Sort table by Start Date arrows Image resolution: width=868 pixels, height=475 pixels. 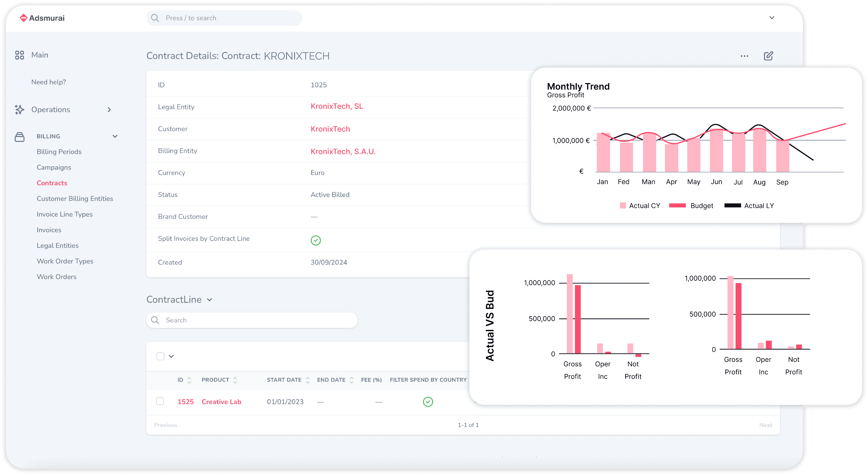click(x=308, y=380)
